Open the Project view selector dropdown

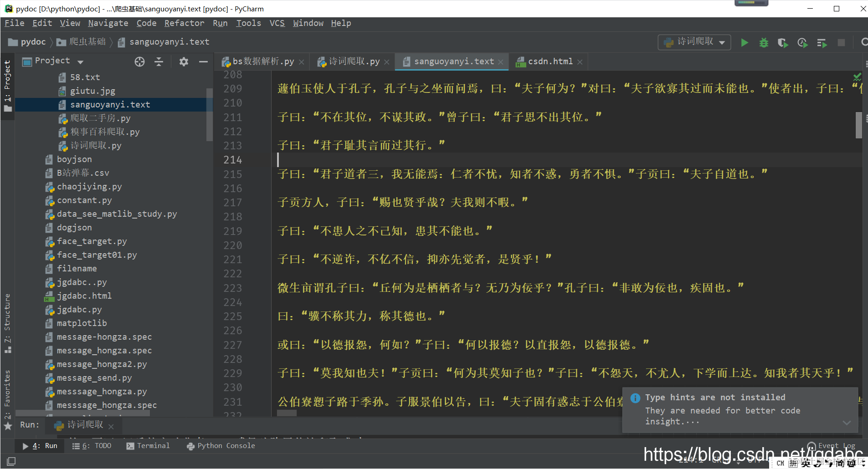(59, 61)
